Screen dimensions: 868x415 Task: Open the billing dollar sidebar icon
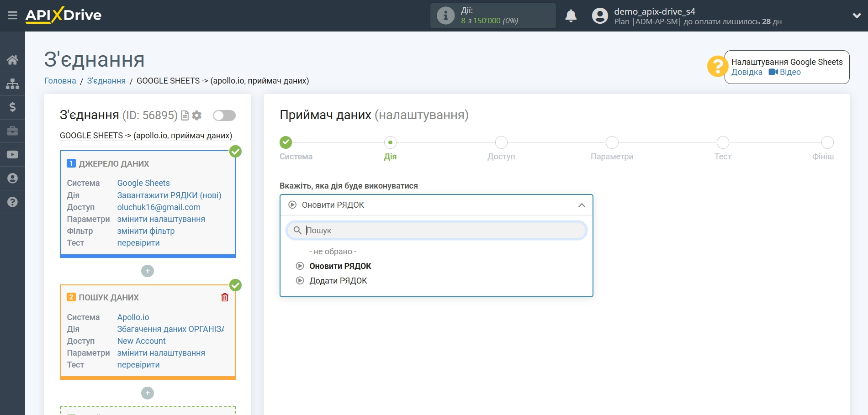pyautogui.click(x=12, y=107)
